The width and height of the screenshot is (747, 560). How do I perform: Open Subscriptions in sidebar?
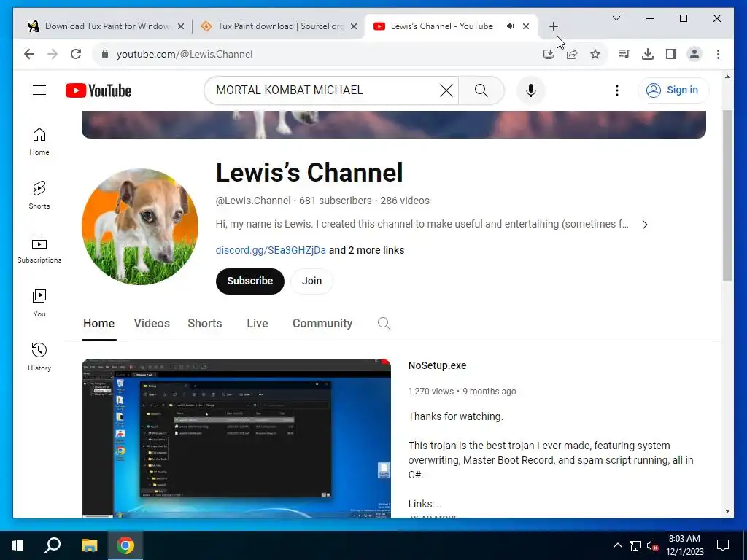[x=39, y=249]
